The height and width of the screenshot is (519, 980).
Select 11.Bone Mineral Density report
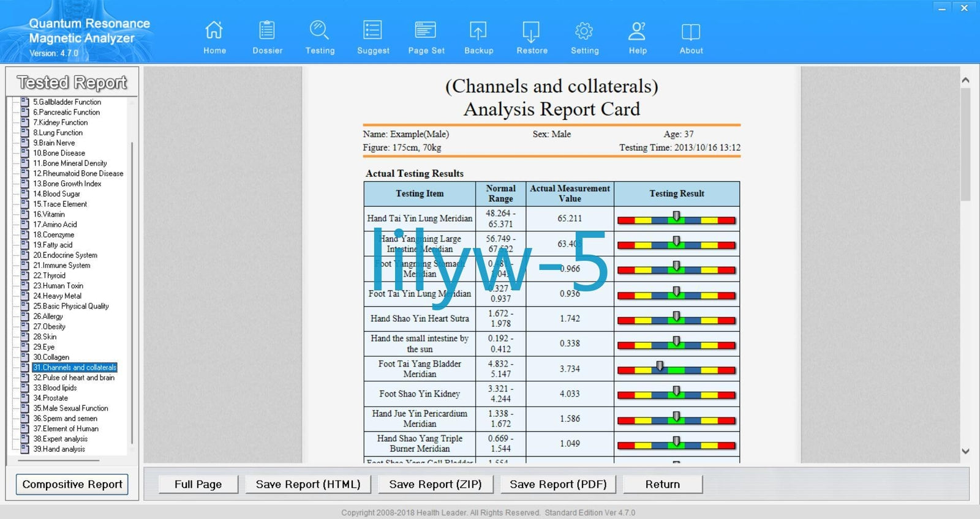coord(70,163)
